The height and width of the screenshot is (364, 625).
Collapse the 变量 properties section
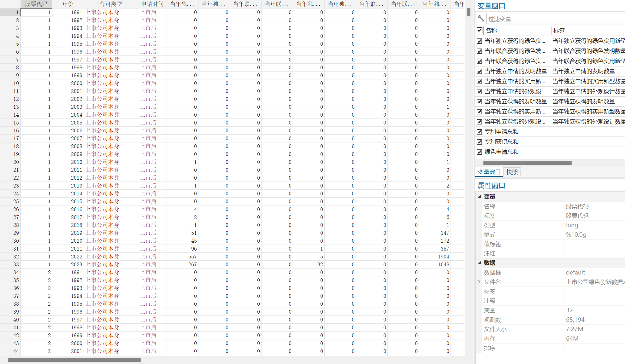click(480, 197)
